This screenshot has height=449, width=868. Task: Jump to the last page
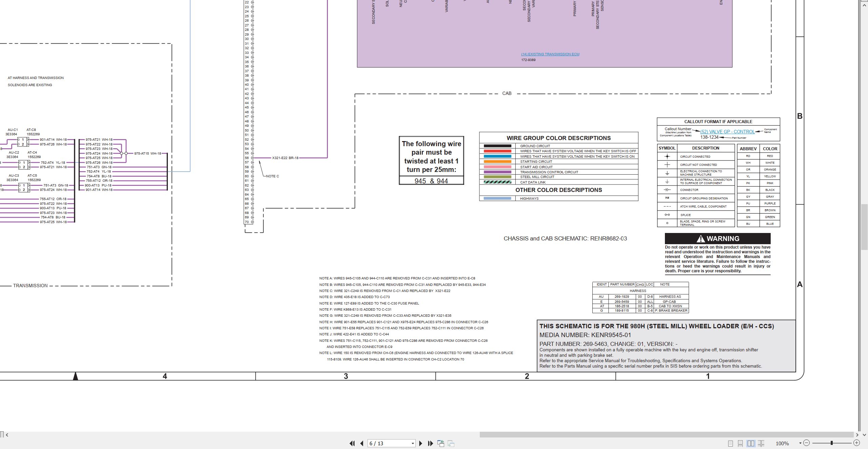(431, 443)
